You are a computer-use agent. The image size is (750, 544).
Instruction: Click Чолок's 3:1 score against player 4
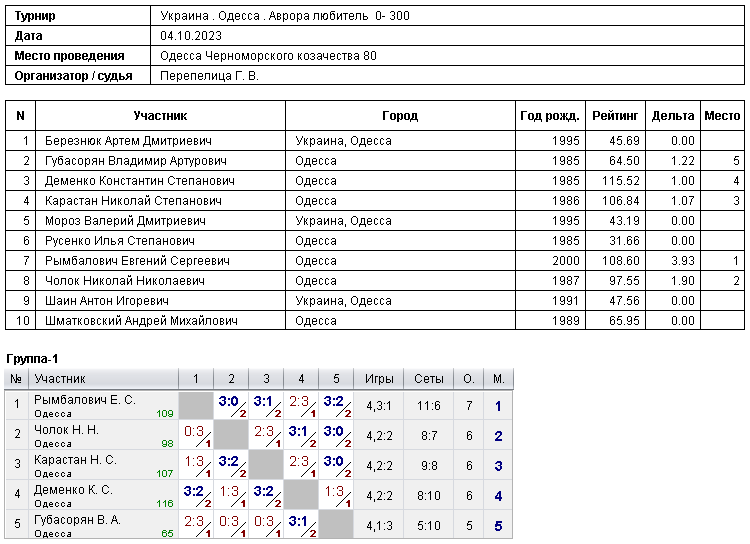pos(301,435)
